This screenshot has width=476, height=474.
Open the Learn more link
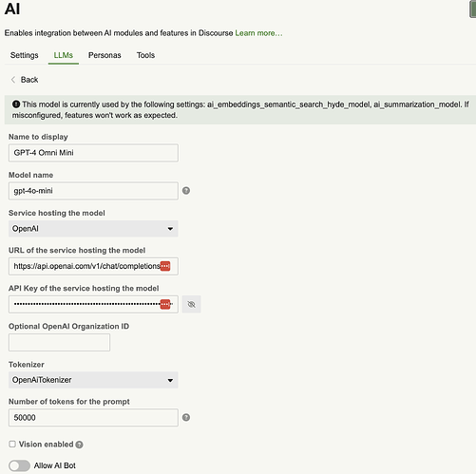tap(258, 33)
